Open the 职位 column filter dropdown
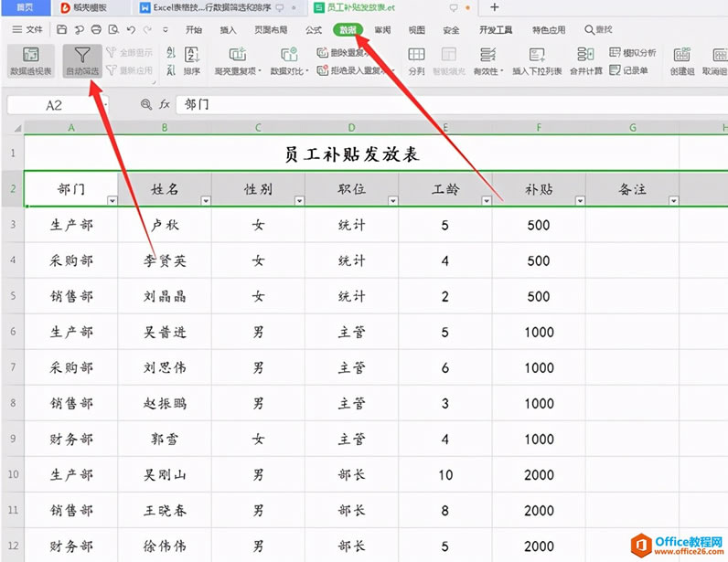Viewport: 728px width, 562px height. click(x=393, y=200)
